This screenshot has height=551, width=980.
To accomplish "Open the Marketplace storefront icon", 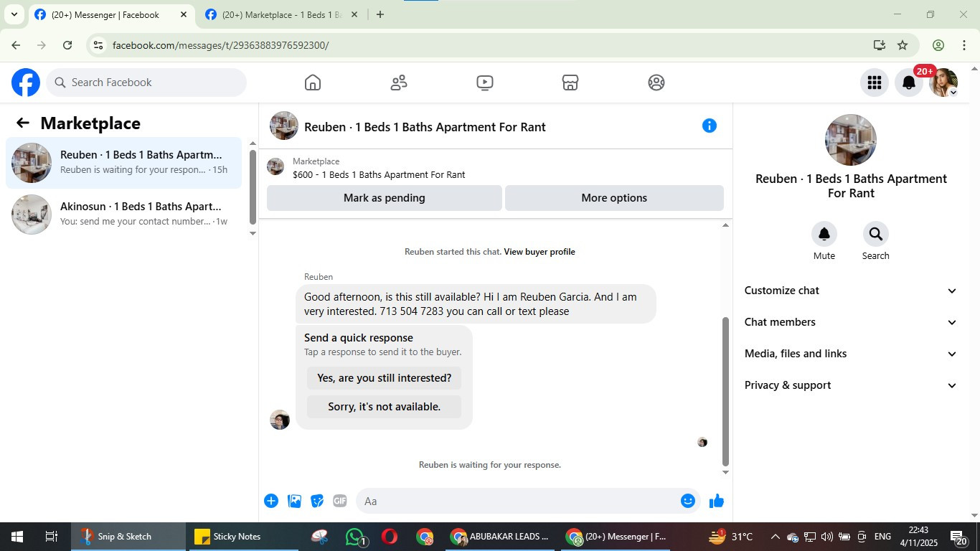I will coord(570,83).
